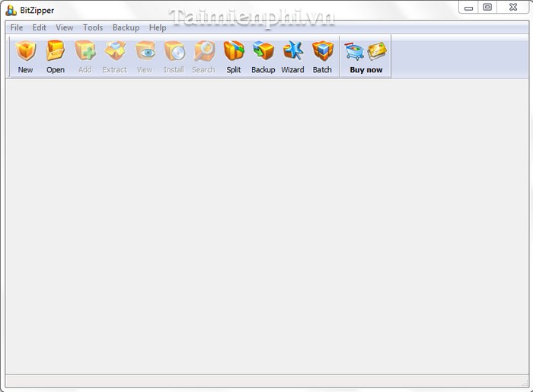Click the shopping cart icon
Viewport: 533px width, 392px height.
point(353,51)
